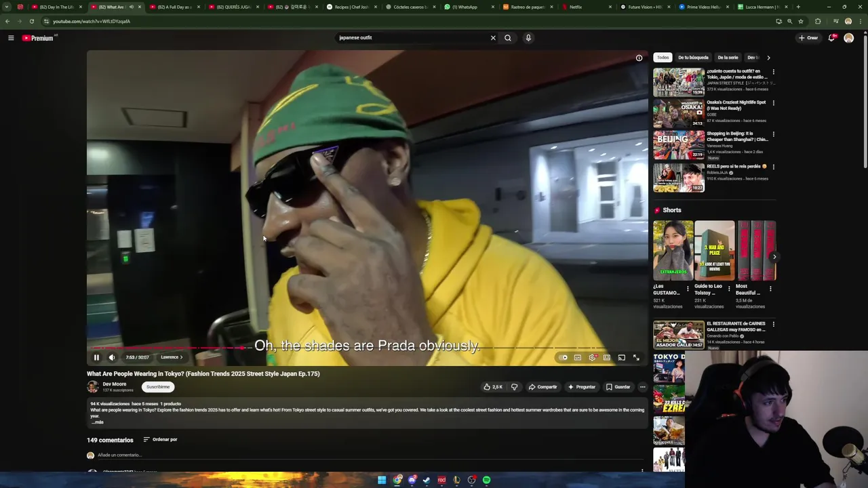Viewport: 868px width, 488px height.
Task: Dislike the video
Action: click(x=514, y=387)
